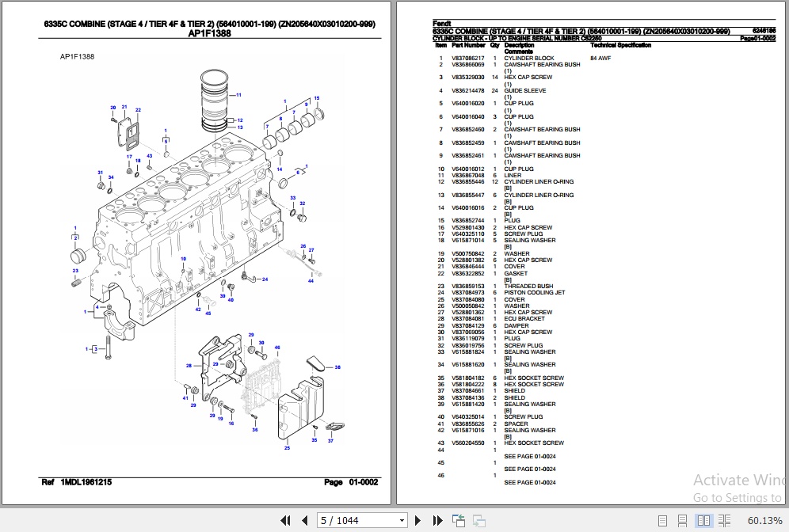789x532 pixels.
Task: Click the GASKET description in row 22
Action: 516,274
